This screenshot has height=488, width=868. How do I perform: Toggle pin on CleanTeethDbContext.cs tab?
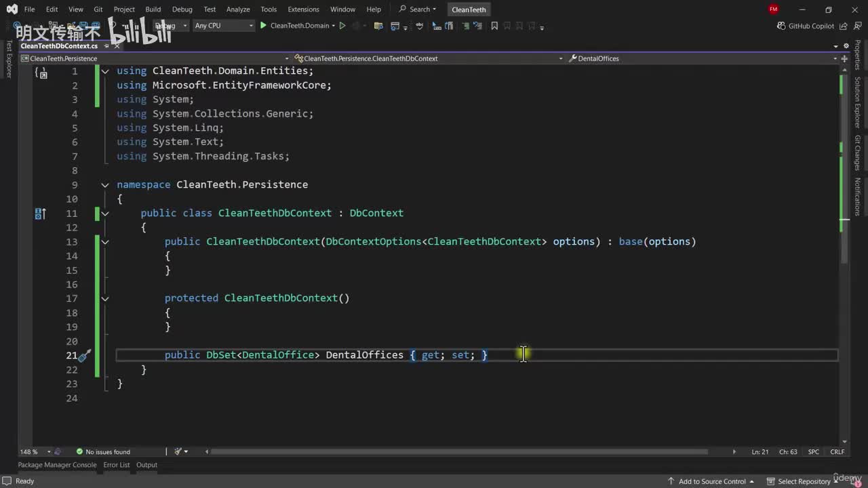click(x=105, y=46)
